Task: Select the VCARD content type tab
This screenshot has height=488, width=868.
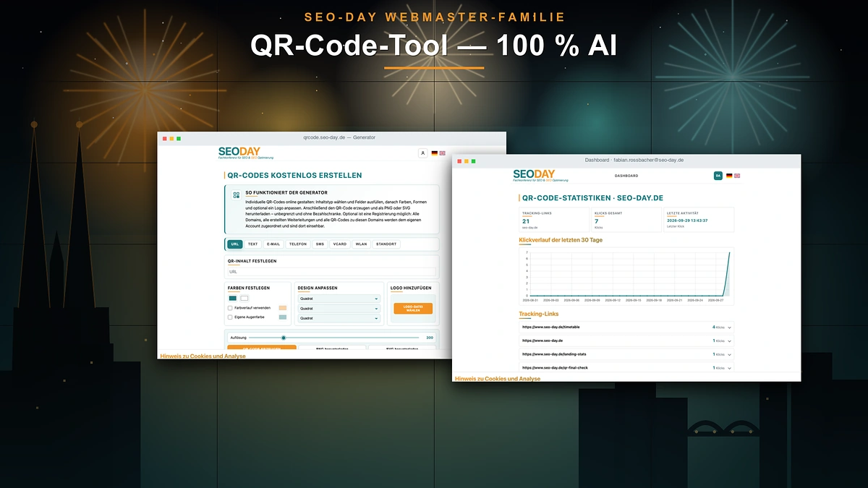Action: (x=340, y=244)
